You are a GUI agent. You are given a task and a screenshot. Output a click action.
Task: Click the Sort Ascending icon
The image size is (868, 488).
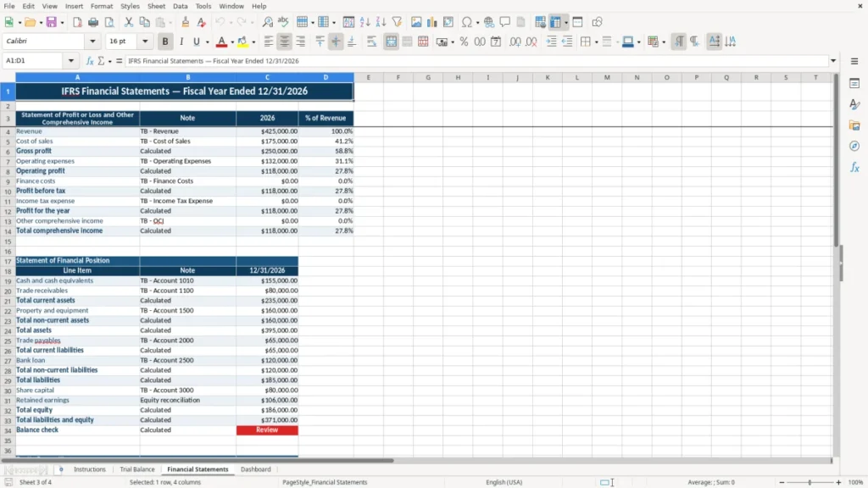(364, 22)
